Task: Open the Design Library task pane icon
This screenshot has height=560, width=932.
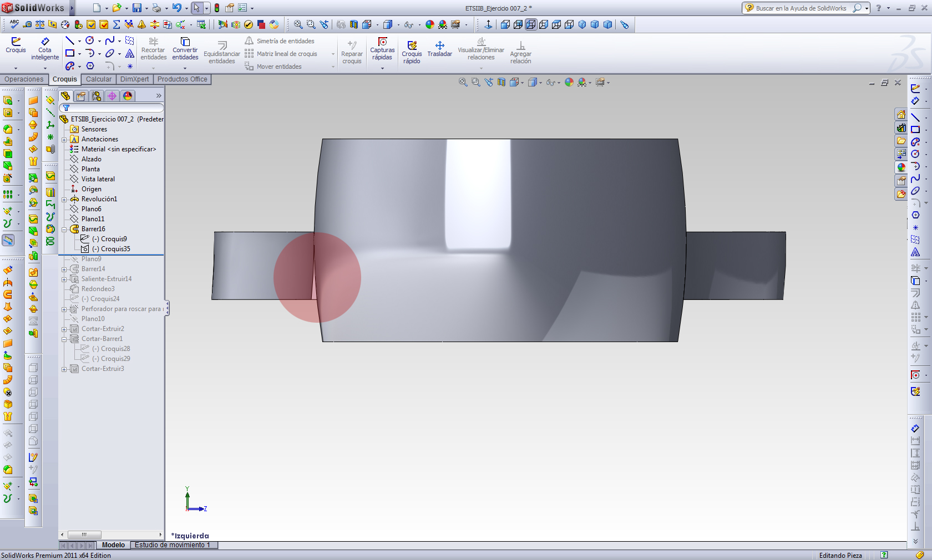Action: [901, 128]
